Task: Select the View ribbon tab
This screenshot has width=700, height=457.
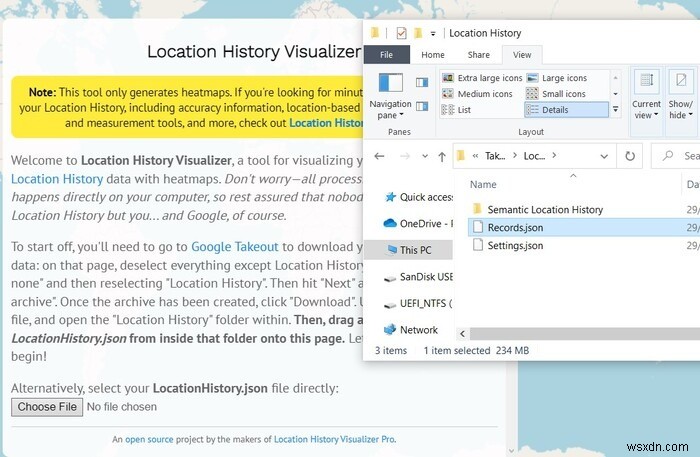Action: pyautogui.click(x=522, y=55)
